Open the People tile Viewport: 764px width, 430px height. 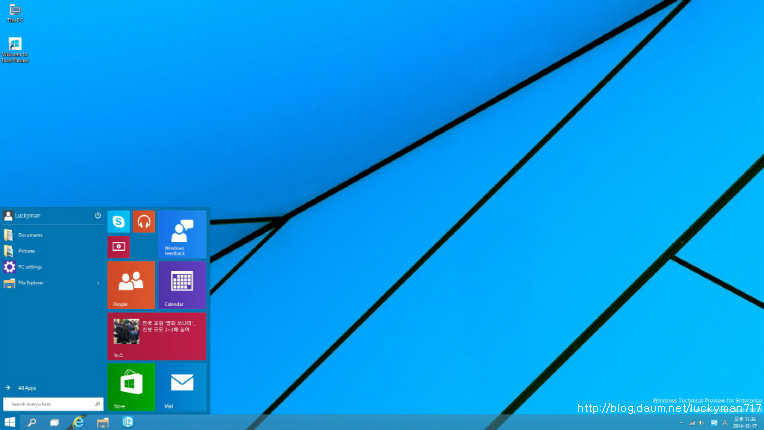[x=131, y=285]
